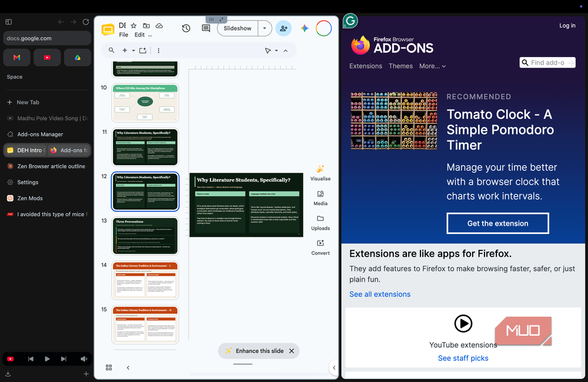Play media from sidebar media bar
Image resolution: width=588 pixels, height=382 pixels.
47,358
